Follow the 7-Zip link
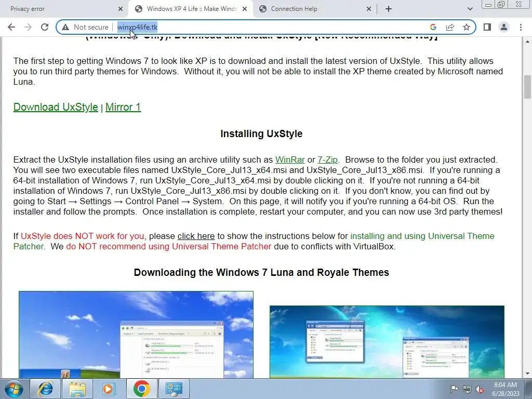This screenshot has height=399, width=532. pyautogui.click(x=327, y=159)
